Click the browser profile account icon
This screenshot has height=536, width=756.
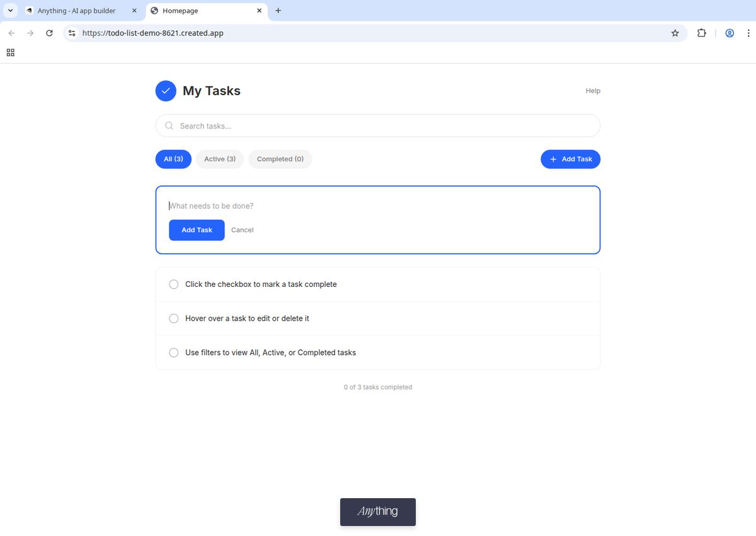729,33
